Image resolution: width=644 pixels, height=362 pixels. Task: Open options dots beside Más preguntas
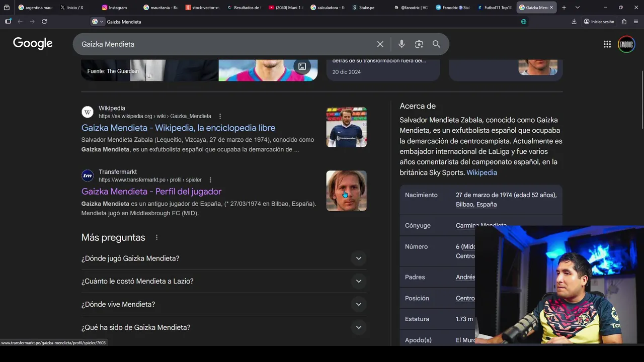coord(156,237)
